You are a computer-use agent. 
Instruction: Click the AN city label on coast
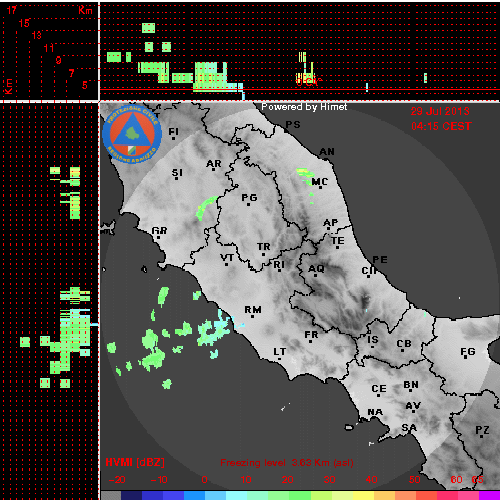point(327,152)
